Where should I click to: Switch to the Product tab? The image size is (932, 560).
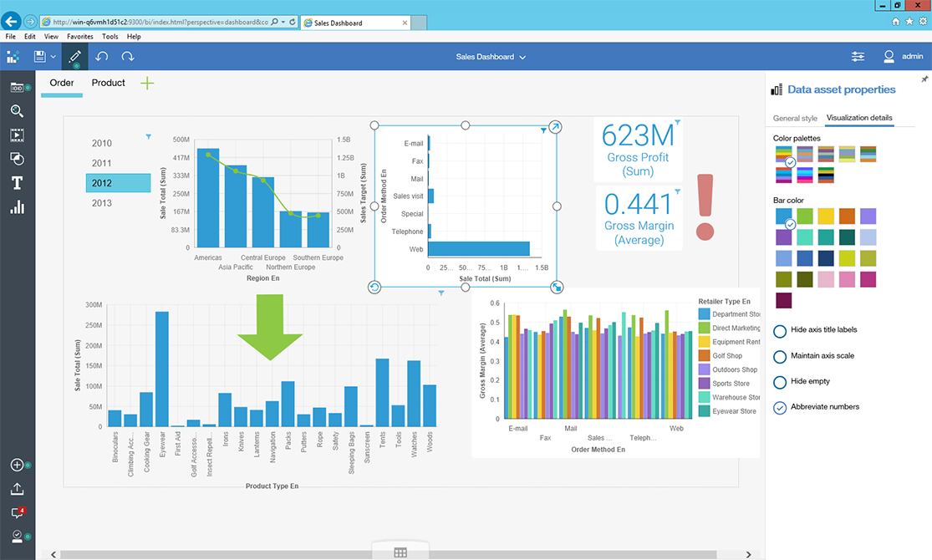click(x=108, y=83)
